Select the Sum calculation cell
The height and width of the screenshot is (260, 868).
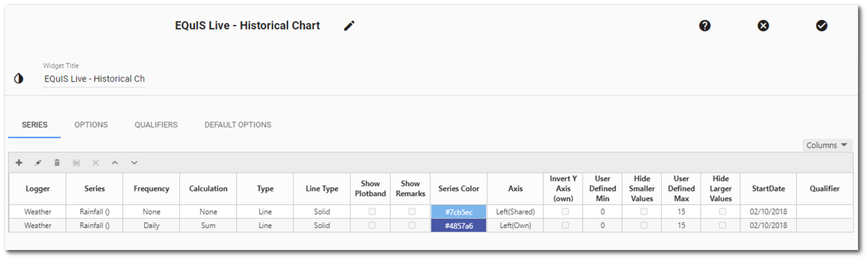click(x=209, y=225)
